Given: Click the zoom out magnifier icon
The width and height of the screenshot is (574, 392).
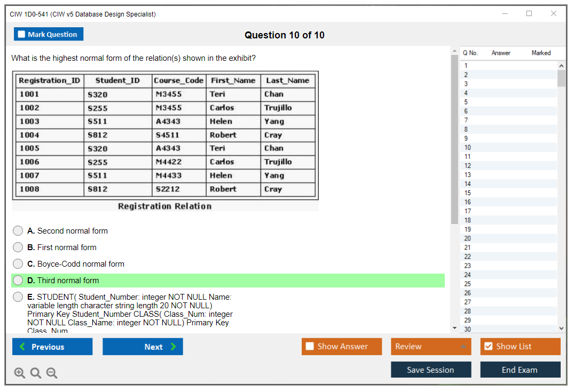Looking at the screenshot, I should 52,373.
